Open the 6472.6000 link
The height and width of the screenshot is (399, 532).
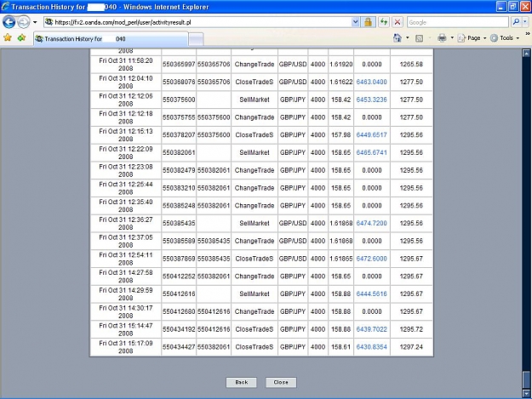coord(371,259)
